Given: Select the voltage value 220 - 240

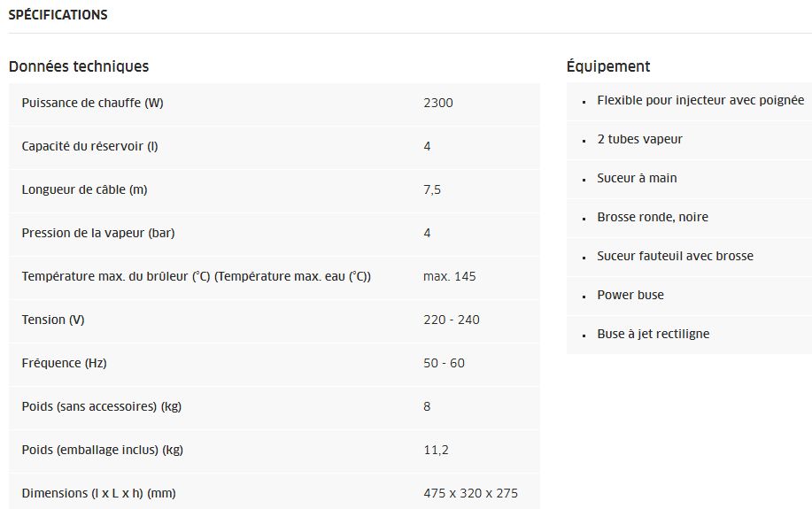Looking at the screenshot, I should tap(452, 320).
